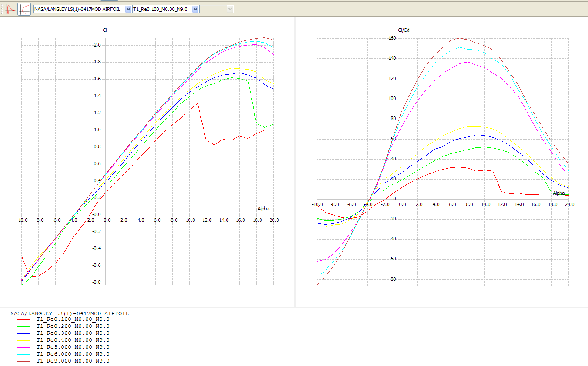The height and width of the screenshot is (366, 588).
Task: Click the Cl/Cd axis title on right graph
Action: coord(404,30)
